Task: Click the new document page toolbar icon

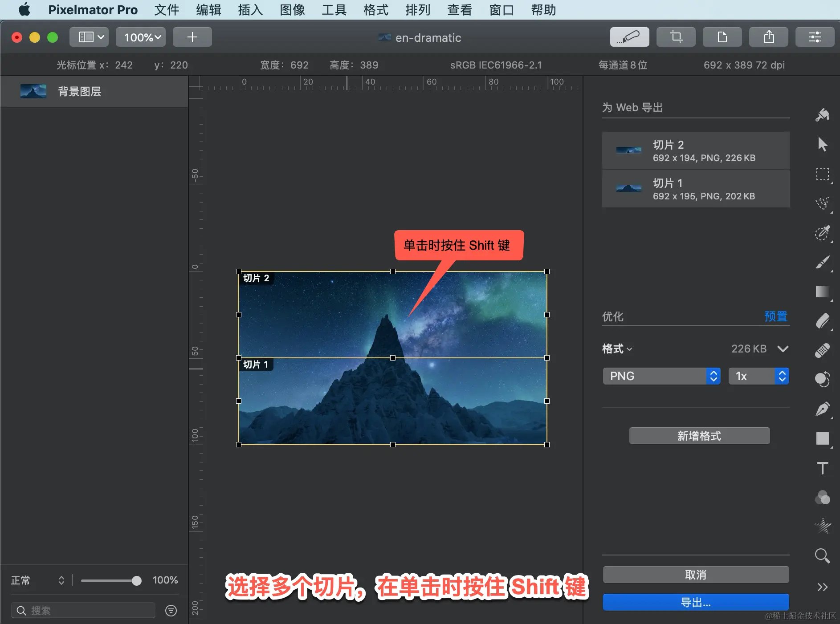Action: click(722, 37)
